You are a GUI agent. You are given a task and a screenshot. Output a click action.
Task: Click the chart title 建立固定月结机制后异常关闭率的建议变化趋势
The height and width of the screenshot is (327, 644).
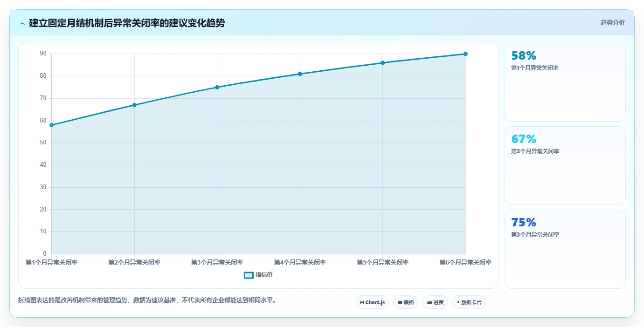(x=127, y=23)
